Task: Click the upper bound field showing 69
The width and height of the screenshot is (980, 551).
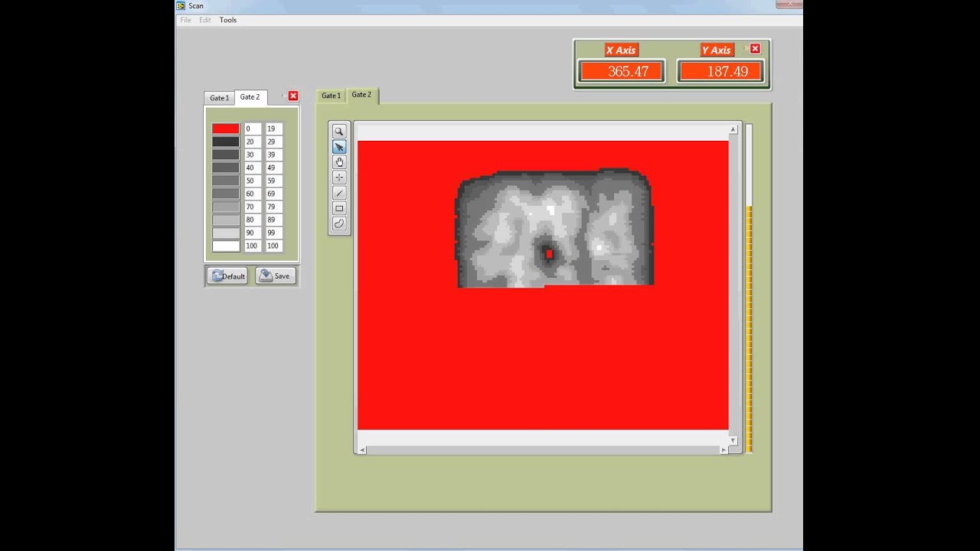Action: 273,194
